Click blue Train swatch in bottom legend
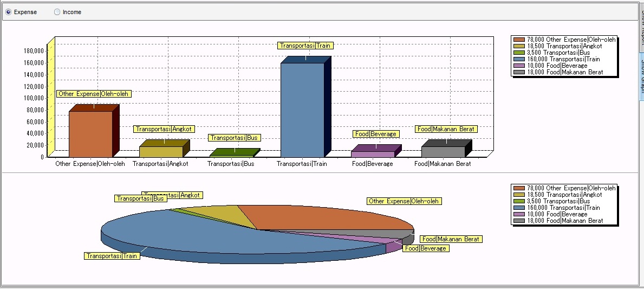The width and height of the screenshot is (644, 289). (x=519, y=208)
